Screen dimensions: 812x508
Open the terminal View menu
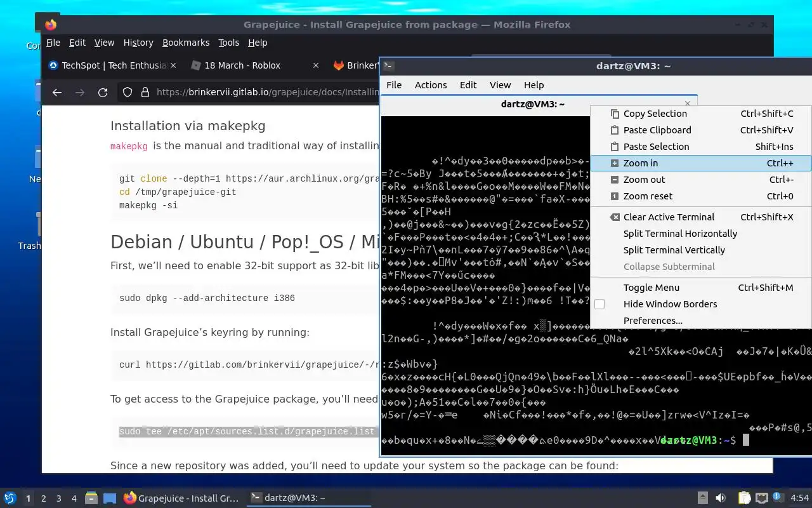500,85
